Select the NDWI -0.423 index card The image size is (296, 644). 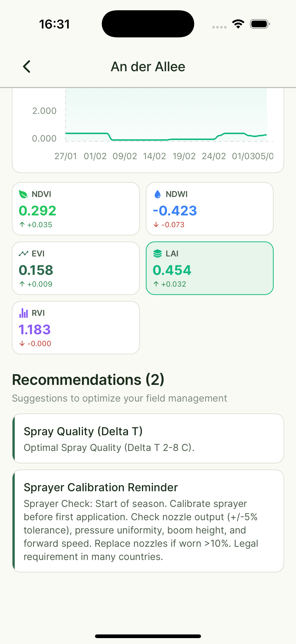[210, 209]
